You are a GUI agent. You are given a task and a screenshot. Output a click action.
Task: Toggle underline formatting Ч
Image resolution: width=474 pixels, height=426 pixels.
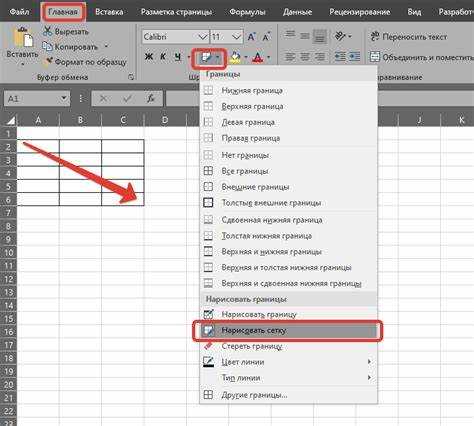(x=178, y=57)
